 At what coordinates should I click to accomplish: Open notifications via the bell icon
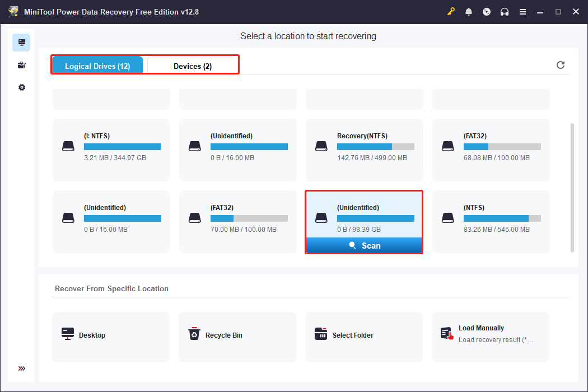469,11
